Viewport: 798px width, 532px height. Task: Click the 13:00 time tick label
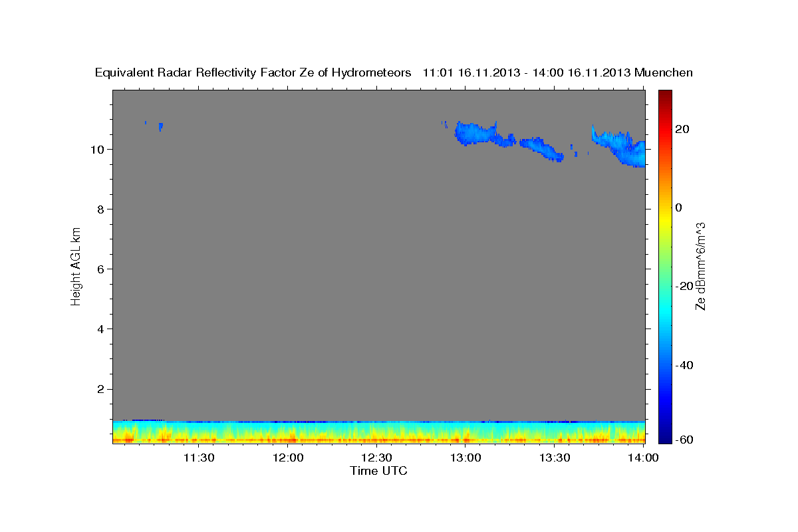coord(465,458)
